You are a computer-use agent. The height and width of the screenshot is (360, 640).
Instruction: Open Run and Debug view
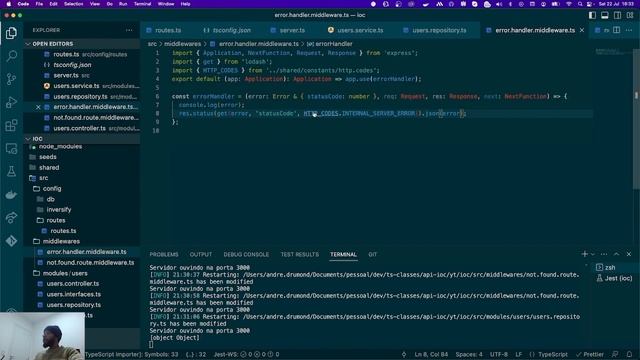(x=11, y=102)
